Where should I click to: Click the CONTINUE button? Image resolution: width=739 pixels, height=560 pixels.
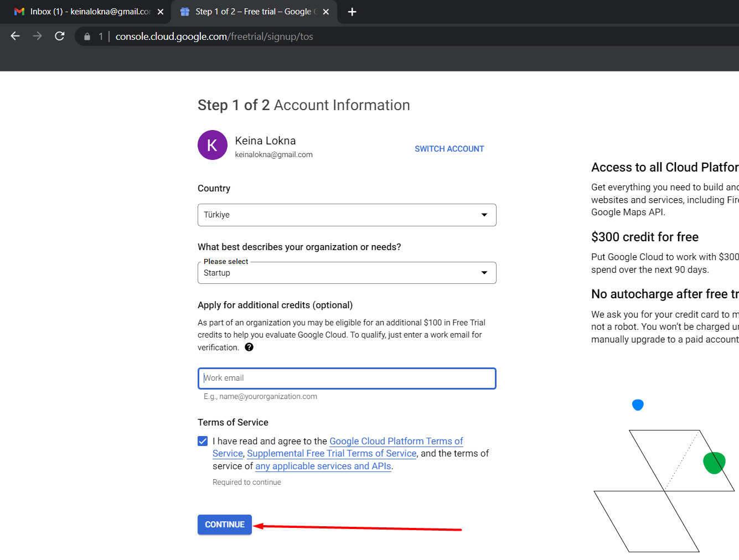(225, 525)
